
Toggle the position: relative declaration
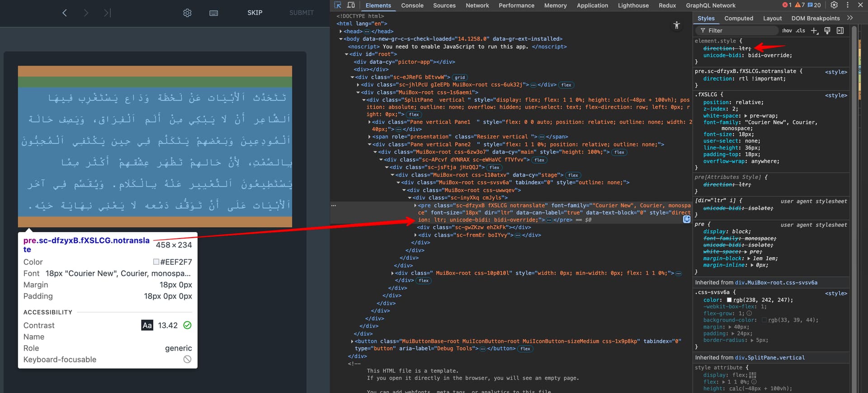(x=733, y=103)
